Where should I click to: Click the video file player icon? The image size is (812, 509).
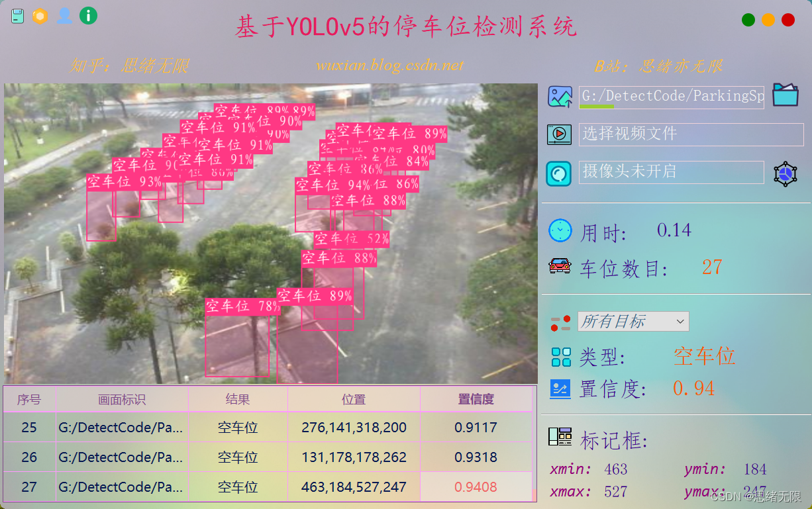point(559,134)
